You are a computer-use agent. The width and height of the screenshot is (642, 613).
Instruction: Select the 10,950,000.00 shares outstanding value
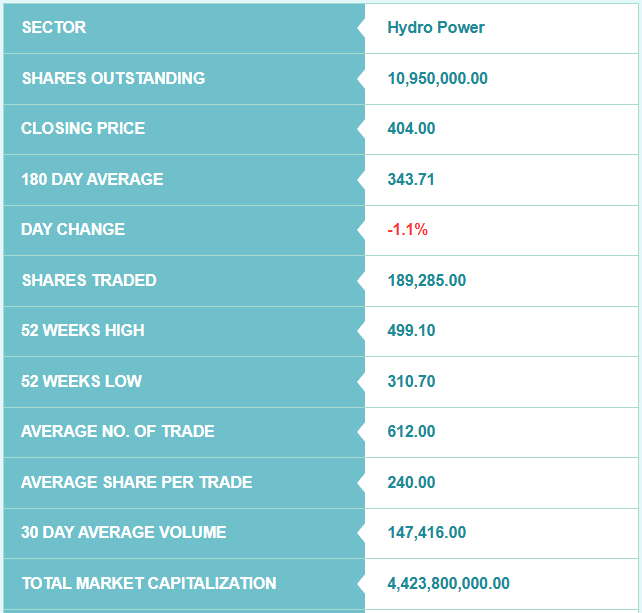pyautogui.click(x=437, y=78)
